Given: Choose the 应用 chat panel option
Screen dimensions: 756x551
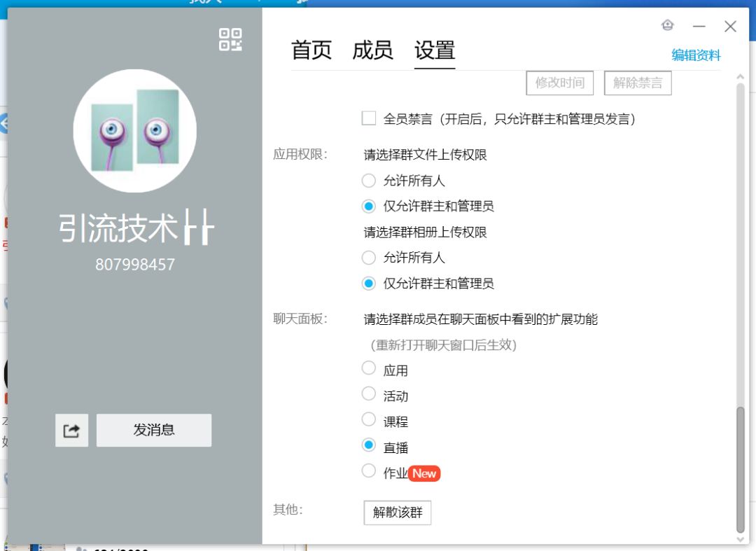Looking at the screenshot, I should click(x=369, y=368).
